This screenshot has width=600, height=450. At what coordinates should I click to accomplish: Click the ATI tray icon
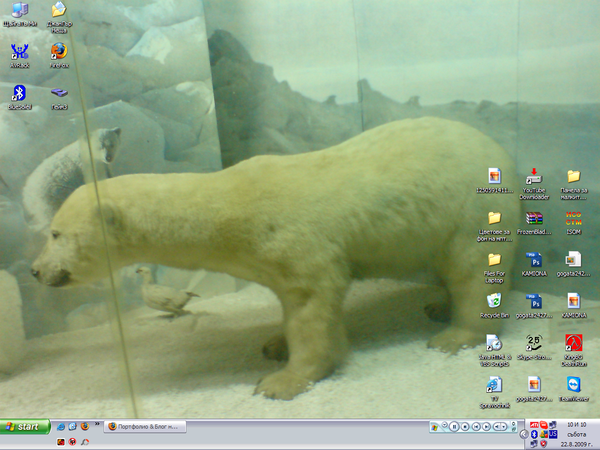(x=534, y=425)
